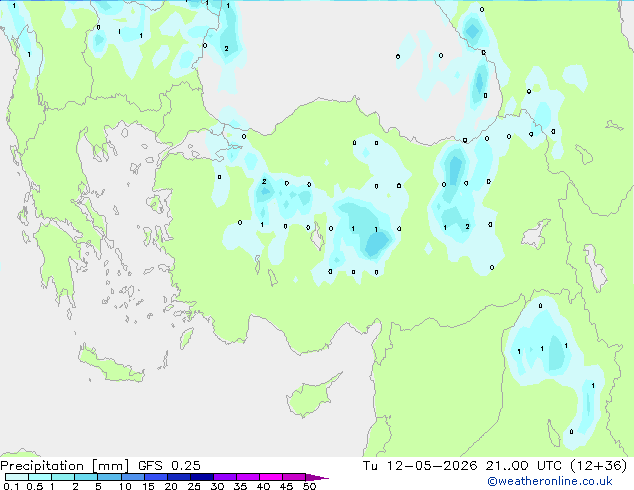Pick the legend swatch between 10 and 15
Viewport: 634px width, 490px height.
click(133, 477)
